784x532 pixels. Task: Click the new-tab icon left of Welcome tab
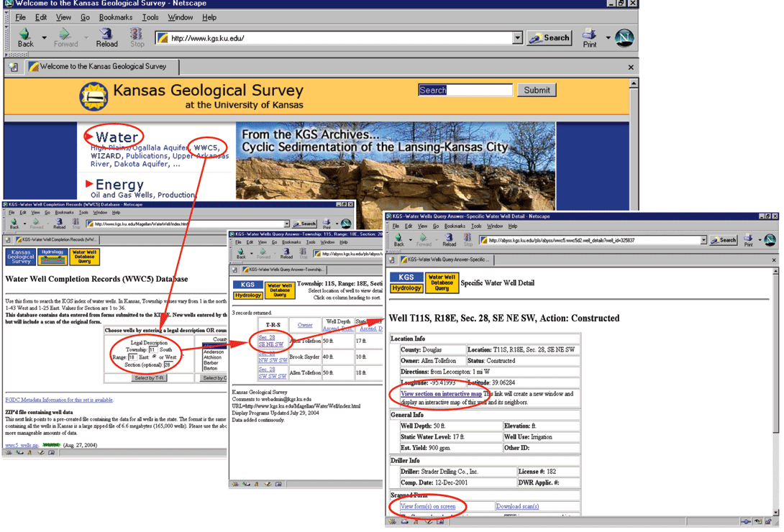click(14, 66)
